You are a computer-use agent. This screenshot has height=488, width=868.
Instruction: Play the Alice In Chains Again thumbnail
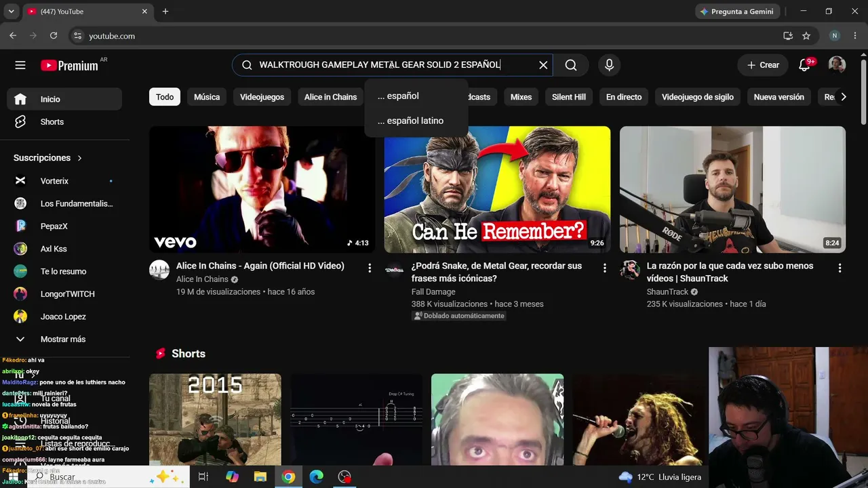pyautogui.click(x=262, y=190)
